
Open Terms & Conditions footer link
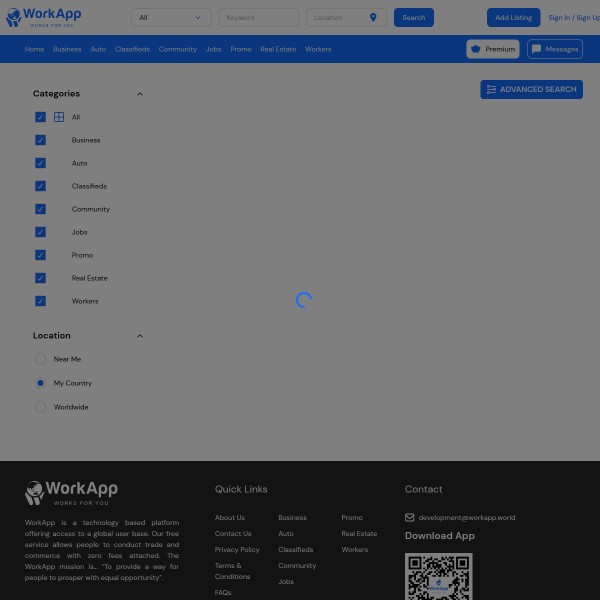pyautogui.click(x=232, y=571)
